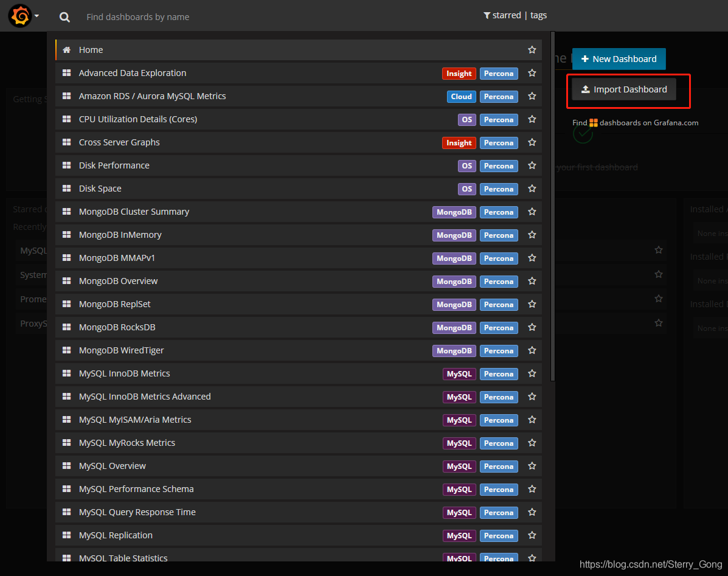The width and height of the screenshot is (728, 576).
Task: Click the dashboard list scrollbar
Action: point(552,207)
